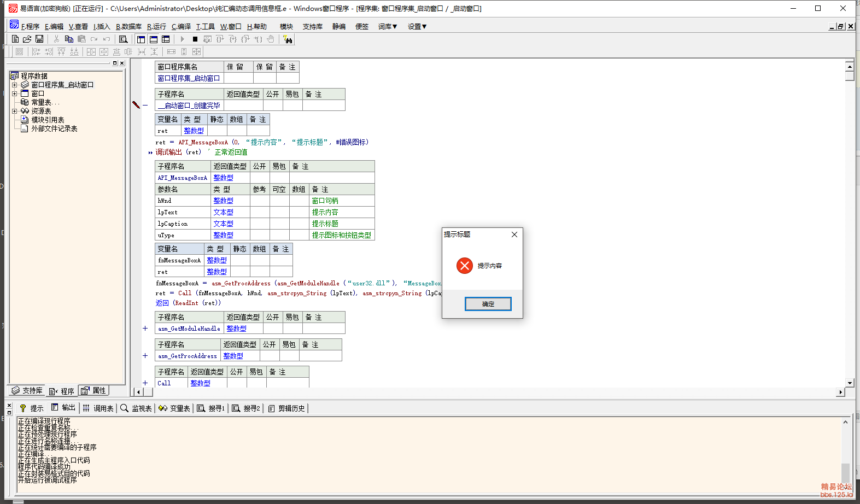Image resolution: width=860 pixels, height=504 pixels.
Task: Click the Paste clipboard icon
Action: pyautogui.click(x=81, y=39)
